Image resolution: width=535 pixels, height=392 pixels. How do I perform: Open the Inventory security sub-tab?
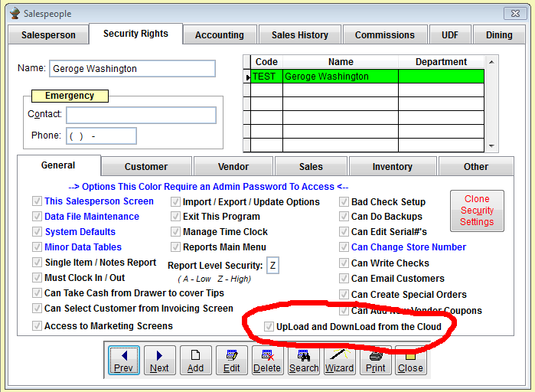(392, 166)
